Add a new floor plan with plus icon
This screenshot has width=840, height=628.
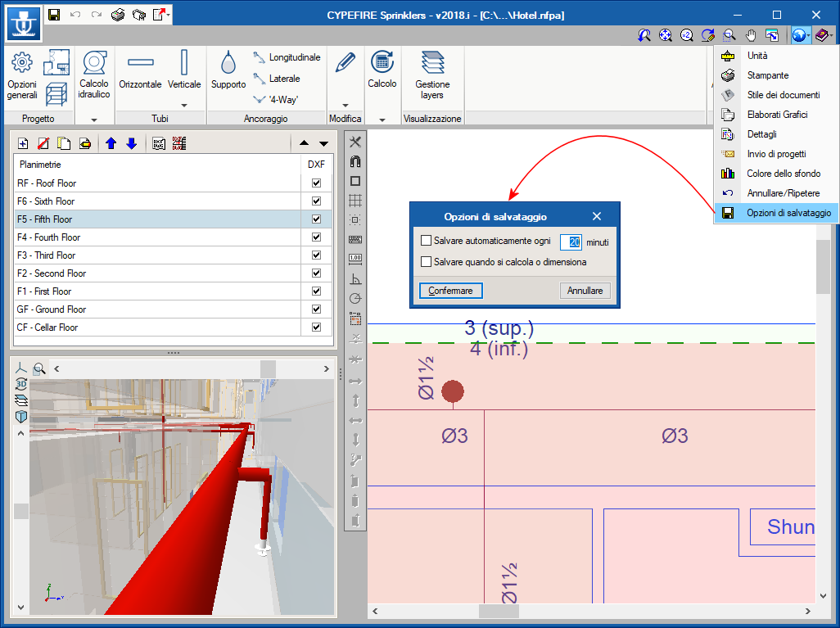point(23,143)
